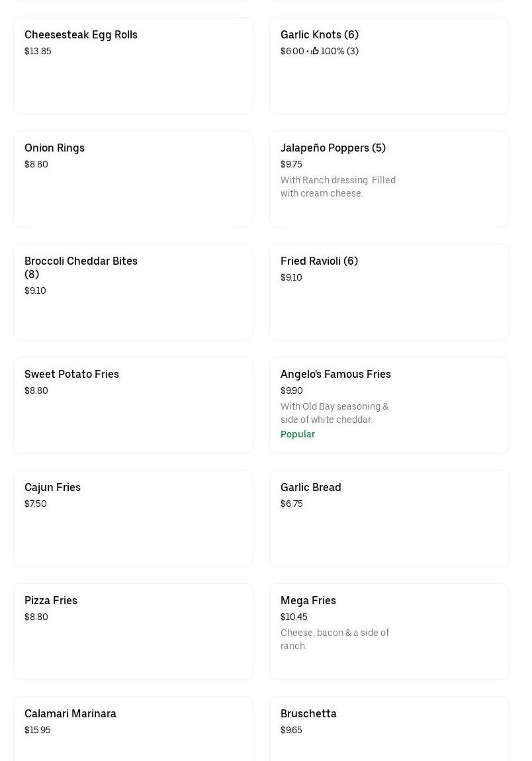Choose the Bruschetta menu item

pyautogui.click(x=389, y=728)
